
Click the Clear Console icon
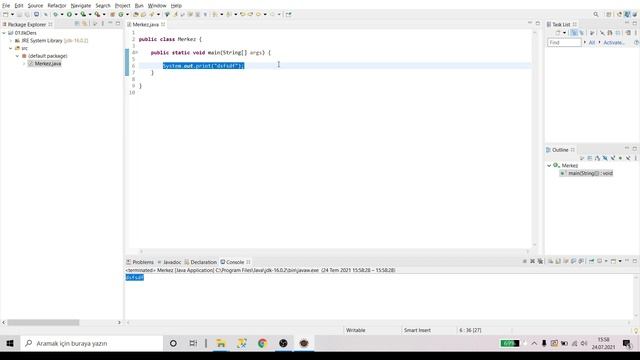click(x=550, y=261)
